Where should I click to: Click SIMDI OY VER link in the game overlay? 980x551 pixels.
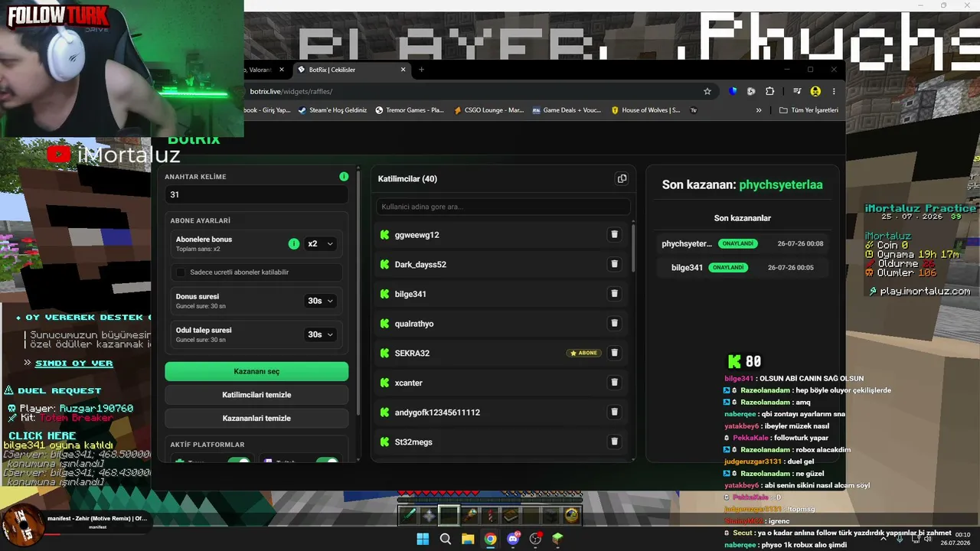click(73, 363)
